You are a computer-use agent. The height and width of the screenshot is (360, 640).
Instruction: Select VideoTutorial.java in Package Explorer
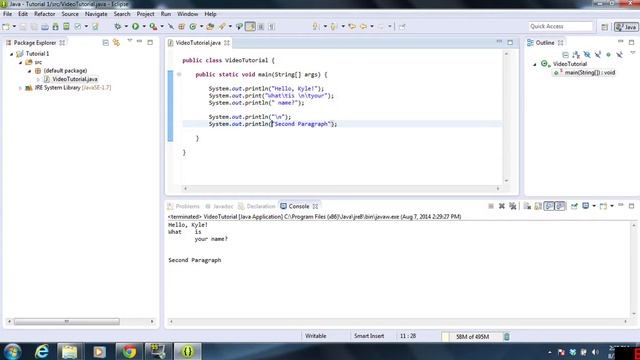75,79
